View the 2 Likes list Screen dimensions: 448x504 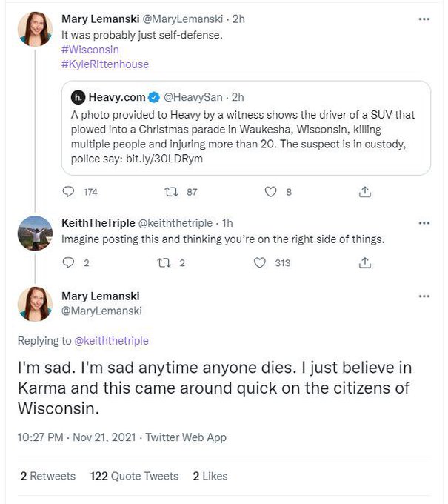pos(210,476)
